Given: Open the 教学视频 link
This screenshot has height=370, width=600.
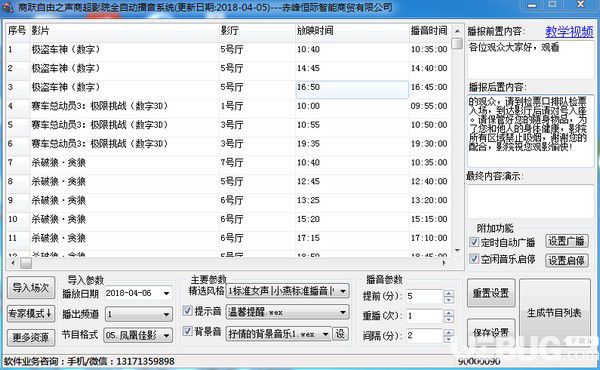Looking at the screenshot, I should click(569, 32).
